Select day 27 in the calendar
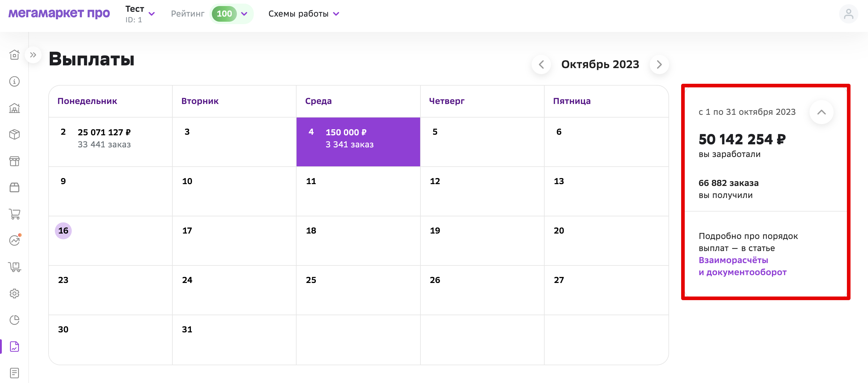 (x=606, y=290)
